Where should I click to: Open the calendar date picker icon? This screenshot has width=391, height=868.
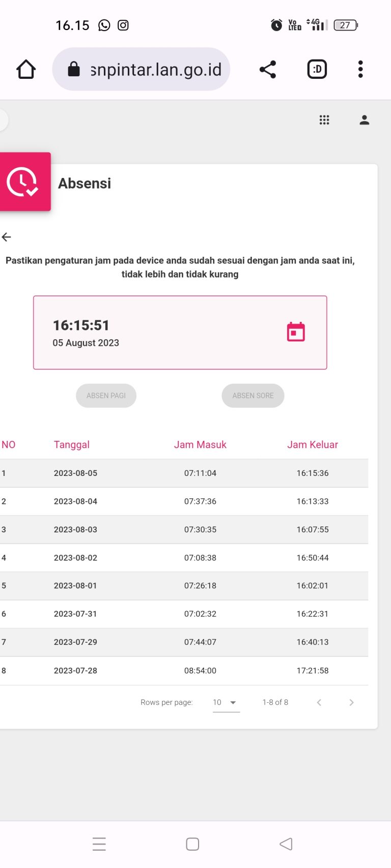296,332
